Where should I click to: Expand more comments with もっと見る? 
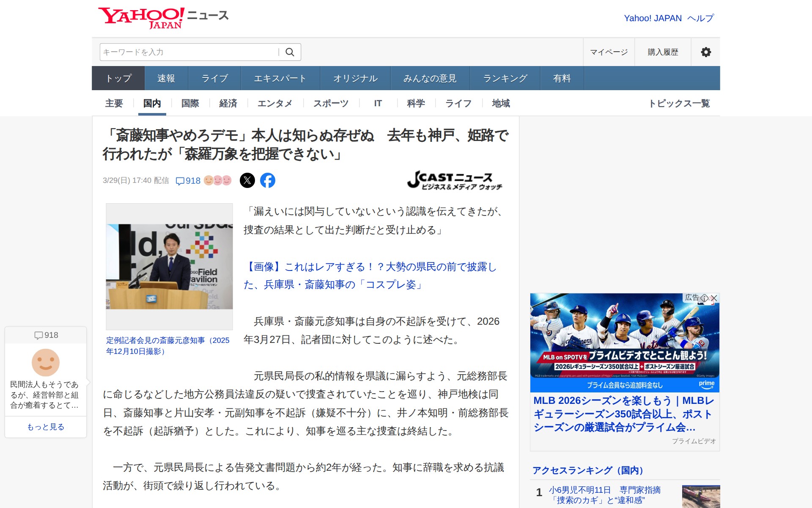click(45, 427)
